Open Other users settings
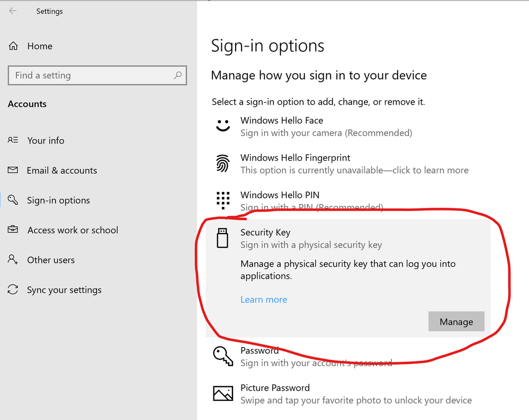529x420 pixels. click(x=51, y=260)
